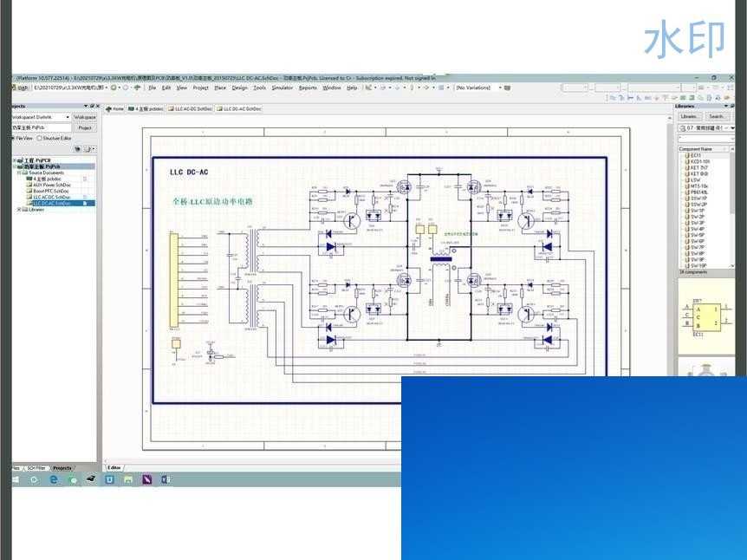Open the Design menu

240,88
